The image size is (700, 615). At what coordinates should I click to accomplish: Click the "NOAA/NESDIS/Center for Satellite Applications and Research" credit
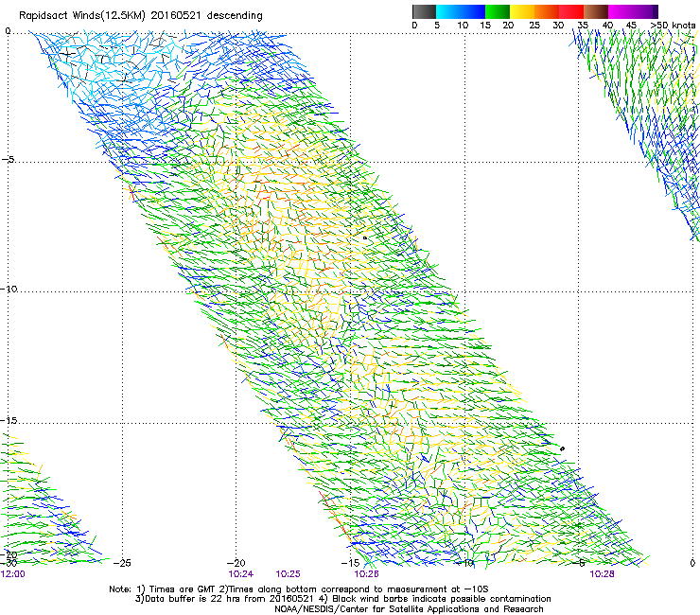click(x=409, y=609)
